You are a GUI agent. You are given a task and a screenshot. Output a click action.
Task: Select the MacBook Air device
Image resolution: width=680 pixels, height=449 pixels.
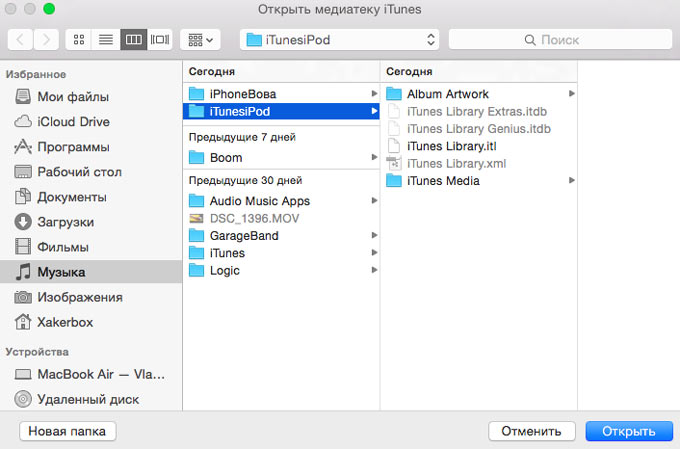[x=91, y=374]
